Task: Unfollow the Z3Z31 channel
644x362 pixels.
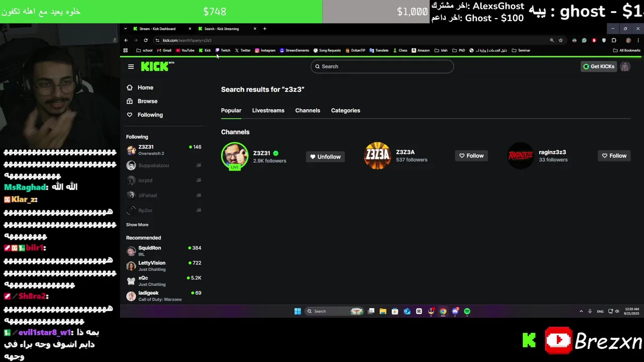Action: [325, 157]
